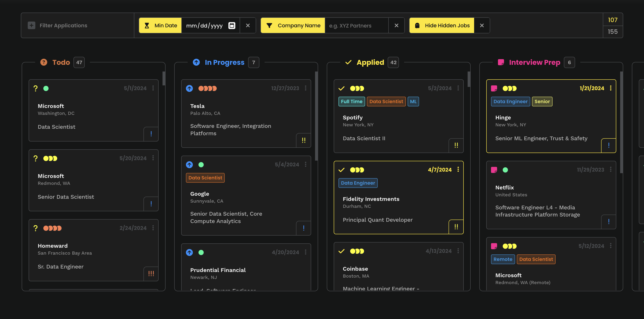Click double-exclamation priority on Tesla card
The image size is (644, 319).
click(x=304, y=140)
